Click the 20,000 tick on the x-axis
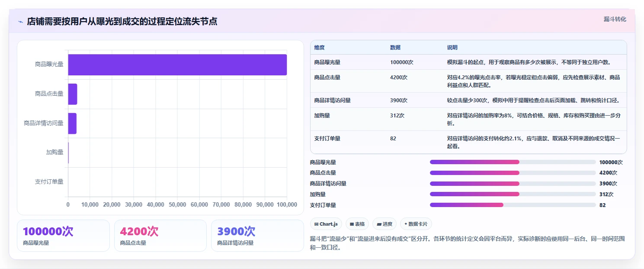This screenshot has height=269, width=644. click(x=112, y=204)
